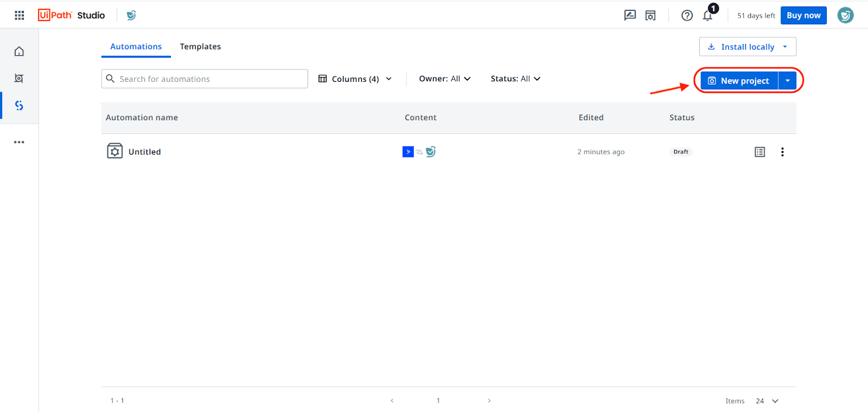Viewport: 868px width, 412px height.
Task: Open the three-dot menu for Untitled row
Action: 782,152
